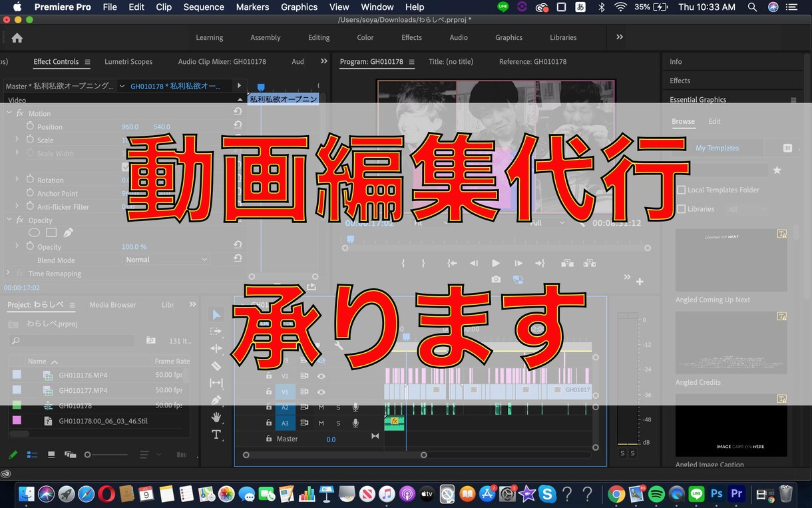Toggle animation stopwatch for Position

click(x=30, y=126)
